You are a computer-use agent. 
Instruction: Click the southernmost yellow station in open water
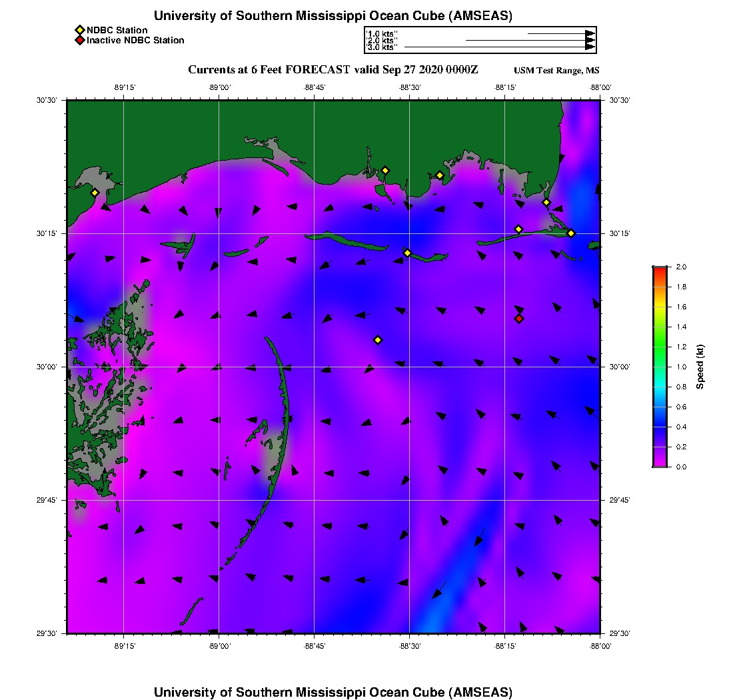coord(378,340)
